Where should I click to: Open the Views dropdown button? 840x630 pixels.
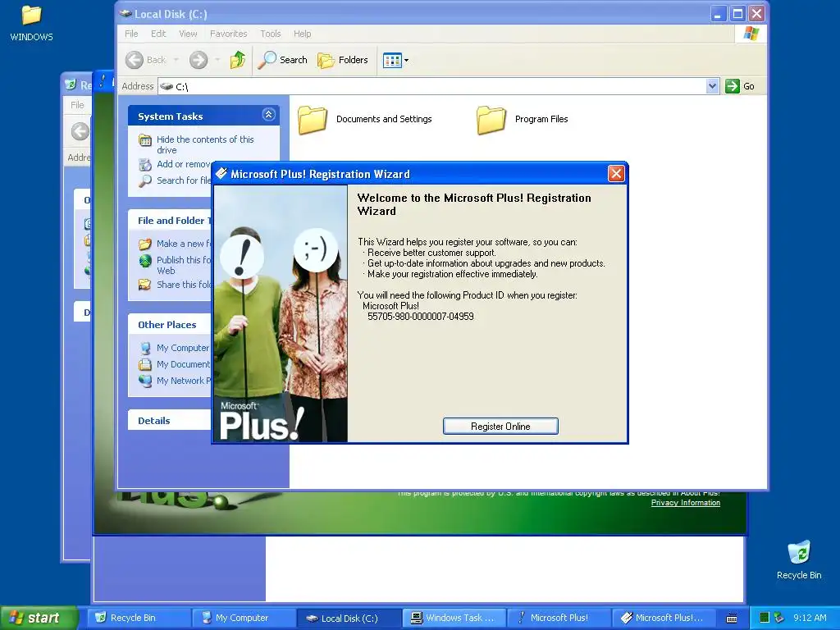coord(396,60)
